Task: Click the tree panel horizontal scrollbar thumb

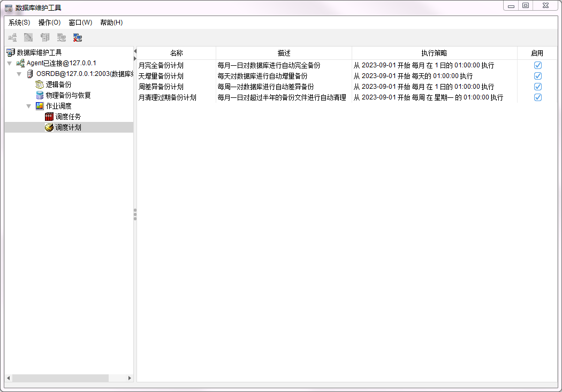Action: pyautogui.click(x=60, y=378)
